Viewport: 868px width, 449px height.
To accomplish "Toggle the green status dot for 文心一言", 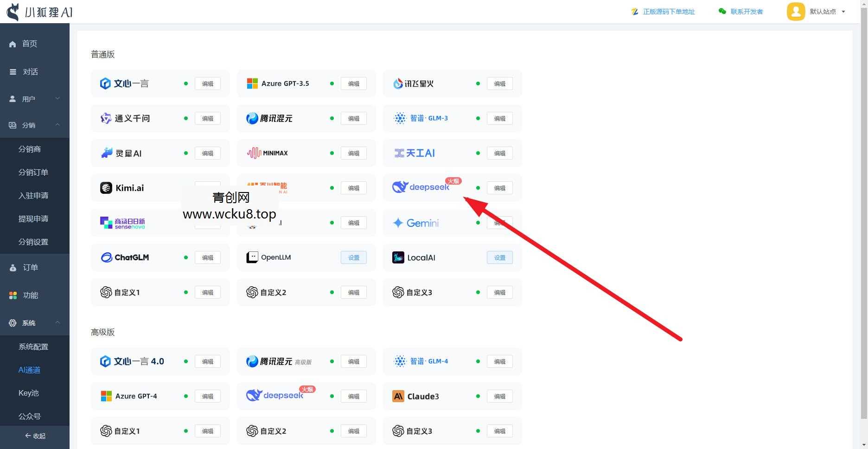I will [x=186, y=83].
